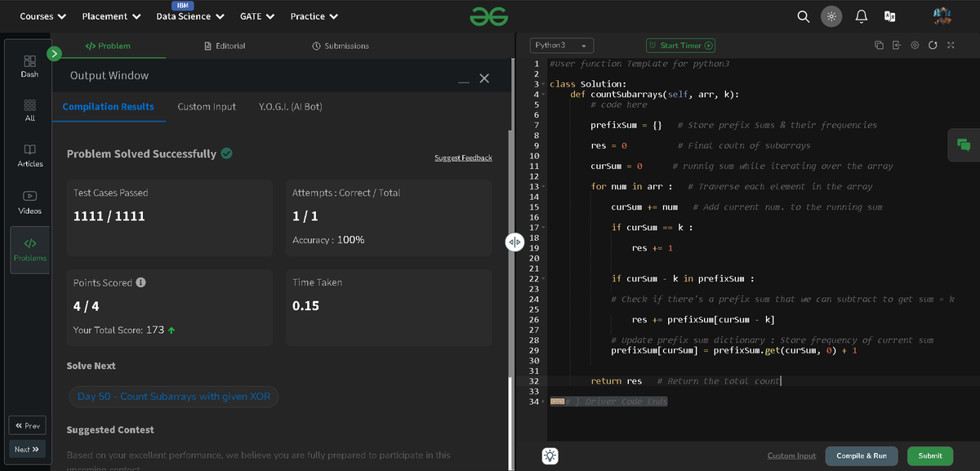This screenshot has width=980, height=471.
Task: Click the Driver Code Ends folded line
Action: pos(608,402)
